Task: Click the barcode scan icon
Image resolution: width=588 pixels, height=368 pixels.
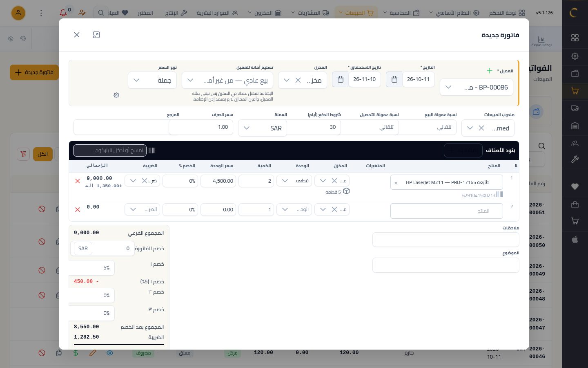Action: point(152,150)
